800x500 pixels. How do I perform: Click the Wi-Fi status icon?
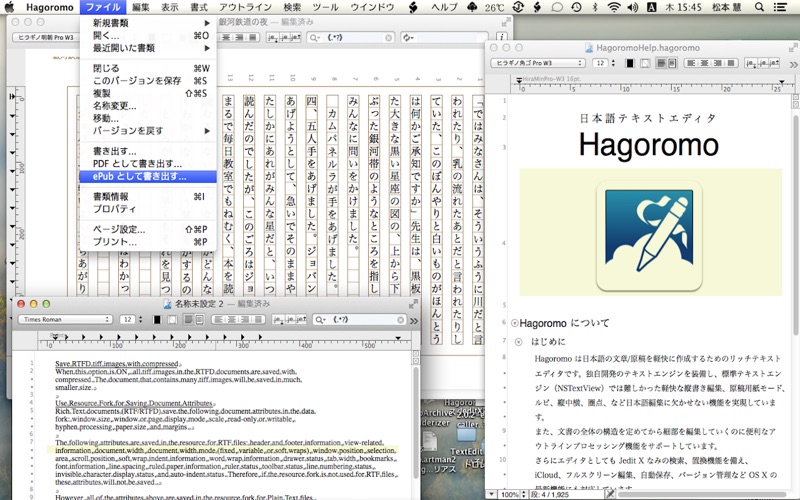(x=614, y=7)
